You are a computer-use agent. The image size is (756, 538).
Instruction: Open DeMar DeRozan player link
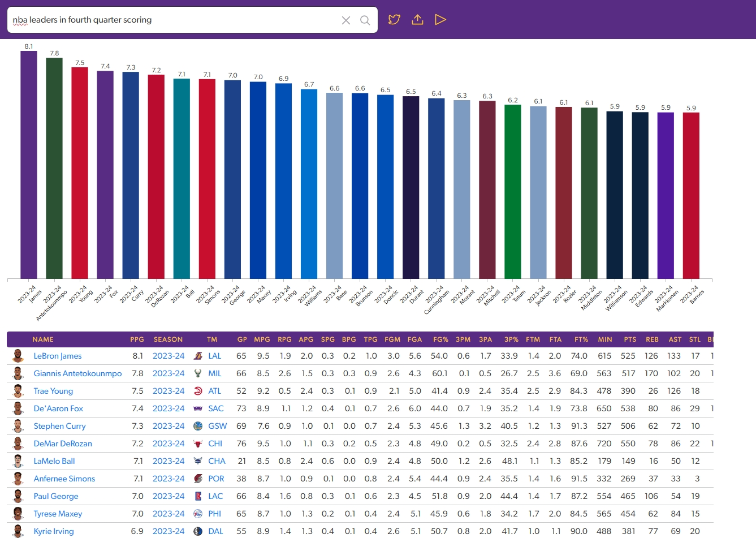[63, 444]
